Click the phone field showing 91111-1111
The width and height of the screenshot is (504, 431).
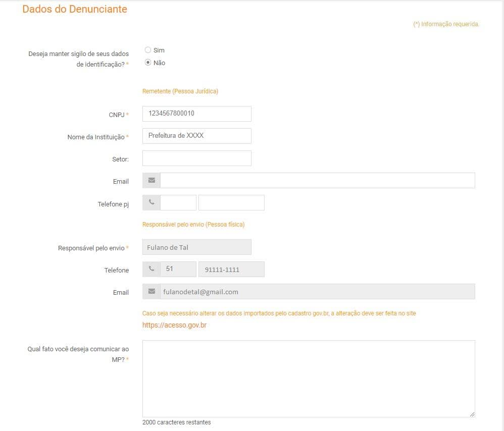(x=231, y=269)
